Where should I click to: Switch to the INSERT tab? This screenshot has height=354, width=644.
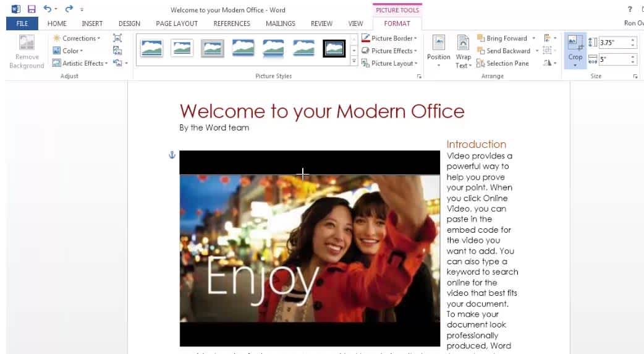pyautogui.click(x=92, y=24)
